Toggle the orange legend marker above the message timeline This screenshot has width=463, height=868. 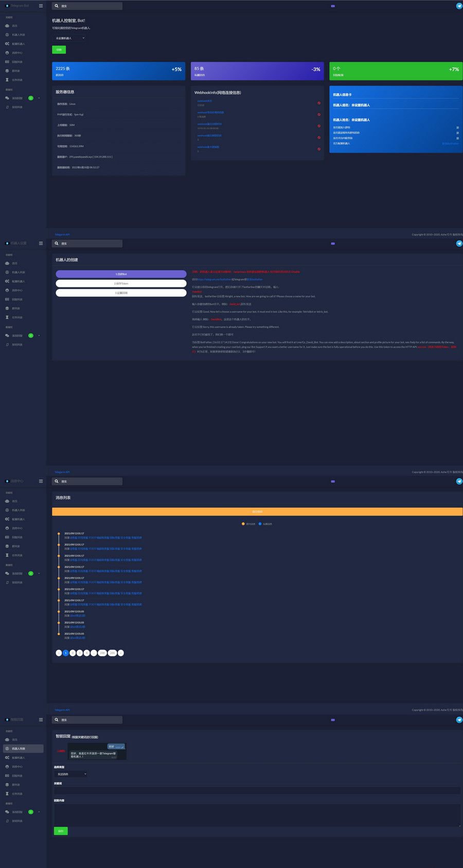pos(243,524)
